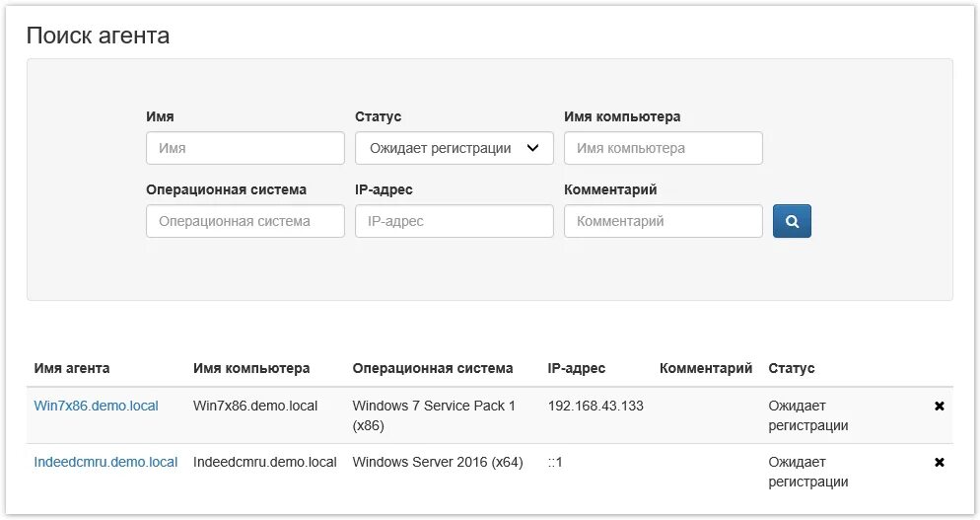Click the Поиск агента page heading

pyautogui.click(x=98, y=36)
